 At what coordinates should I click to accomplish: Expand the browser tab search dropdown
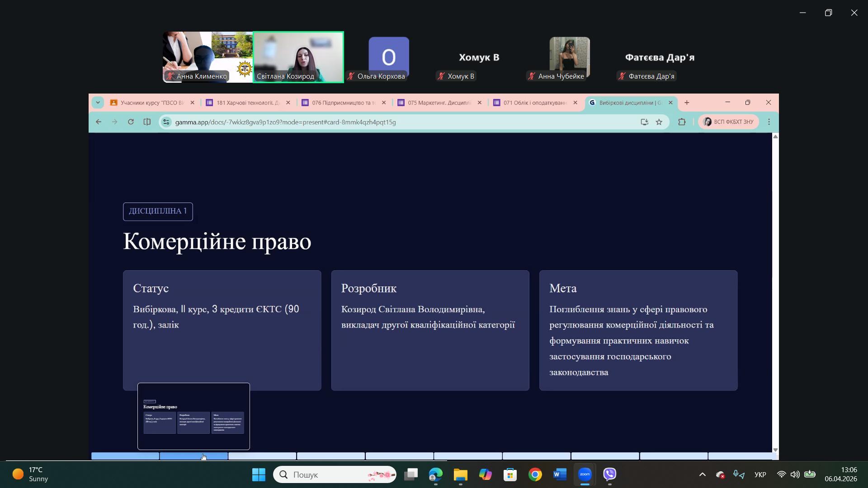(98, 103)
